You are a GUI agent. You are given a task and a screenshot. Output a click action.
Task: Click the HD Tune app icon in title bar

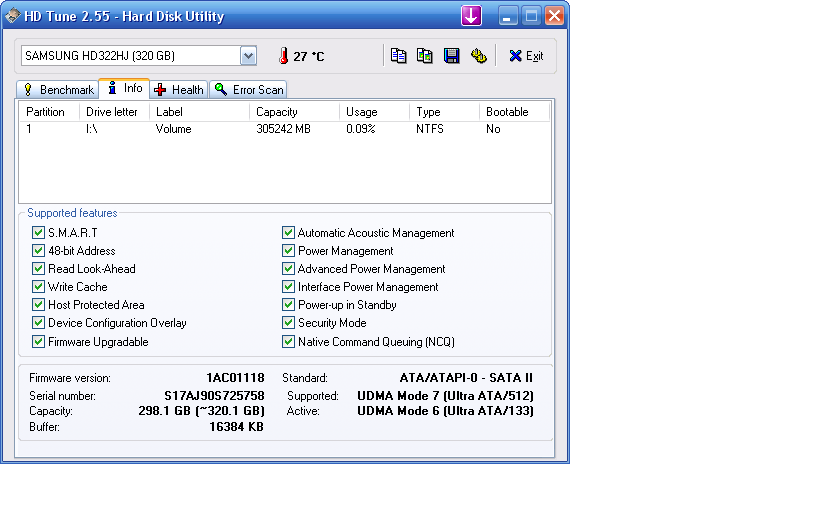tap(12, 16)
